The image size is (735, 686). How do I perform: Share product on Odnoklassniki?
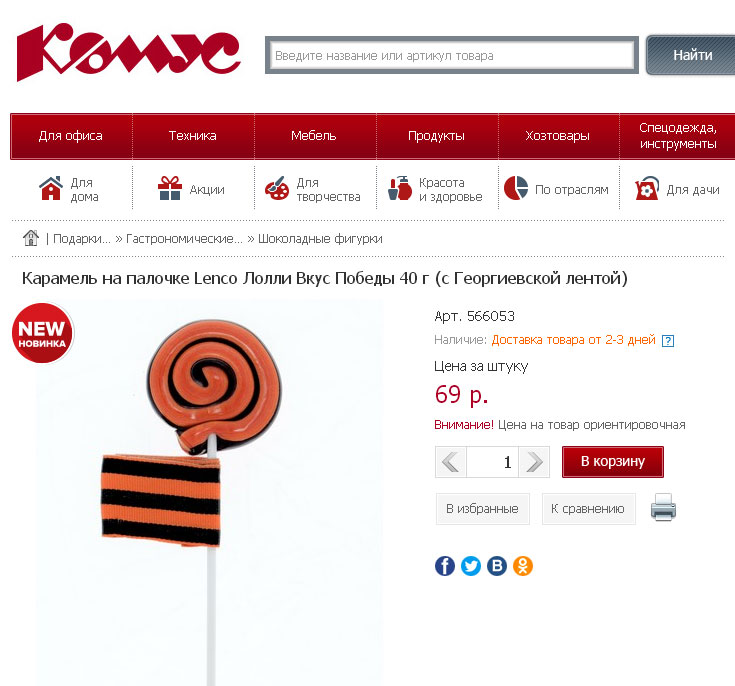click(523, 565)
